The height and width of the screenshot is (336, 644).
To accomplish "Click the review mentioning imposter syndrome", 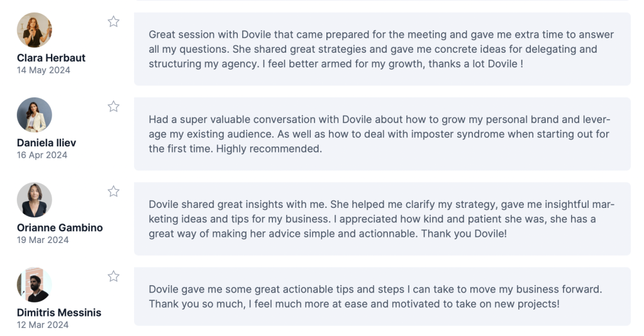I will pos(382,134).
